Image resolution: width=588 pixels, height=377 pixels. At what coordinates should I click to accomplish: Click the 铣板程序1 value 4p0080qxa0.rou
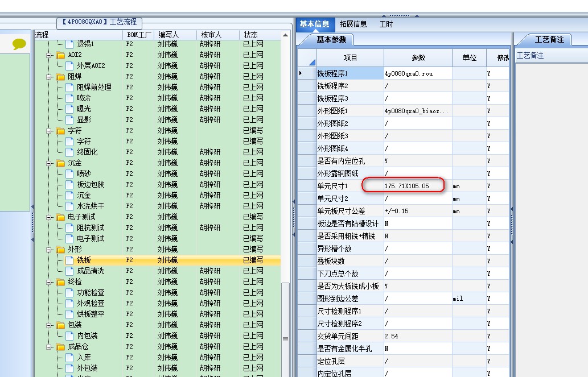click(x=418, y=73)
